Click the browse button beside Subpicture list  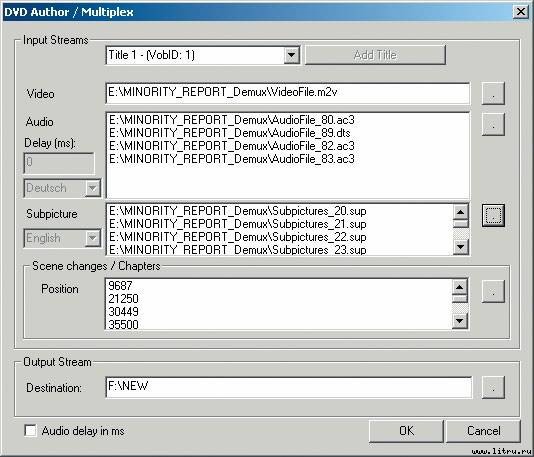(x=493, y=215)
